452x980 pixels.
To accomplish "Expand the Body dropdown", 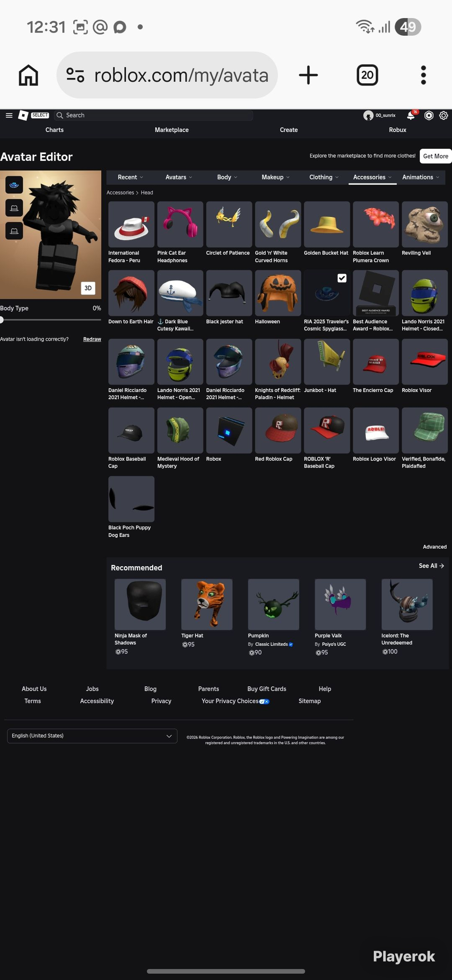I will pyautogui.click(x=227, y=177).
